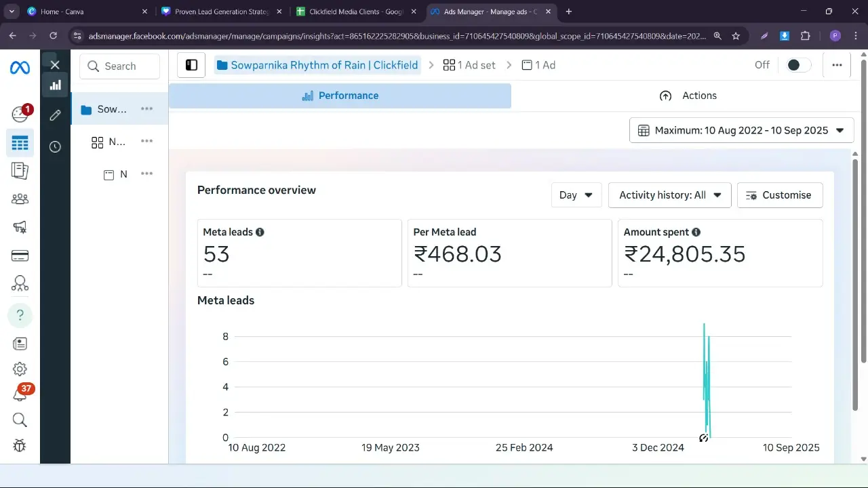Click the Meta logo icon
The width and height of the screenshot is (868, 488).
tap(20, 68)
